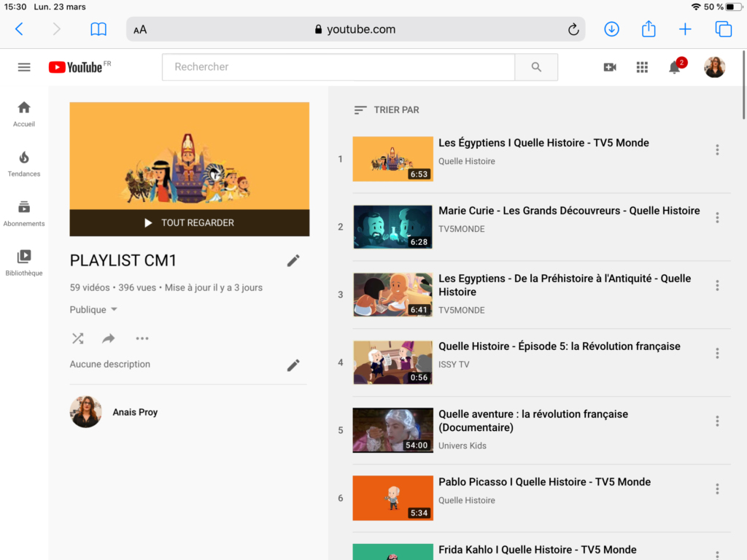Open Quelle Histoire channel under first video
This screenshot has width=747, height=560.
tap(466, 161)
